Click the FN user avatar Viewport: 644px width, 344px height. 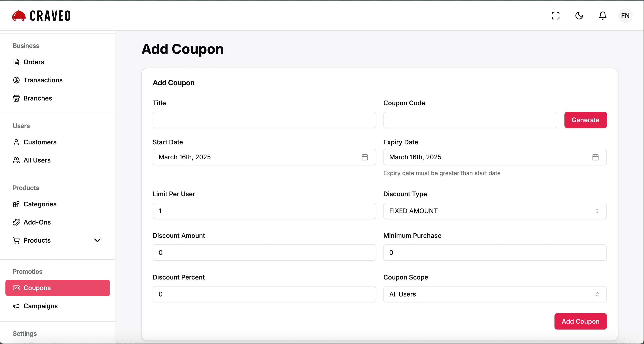pos(625,16)
